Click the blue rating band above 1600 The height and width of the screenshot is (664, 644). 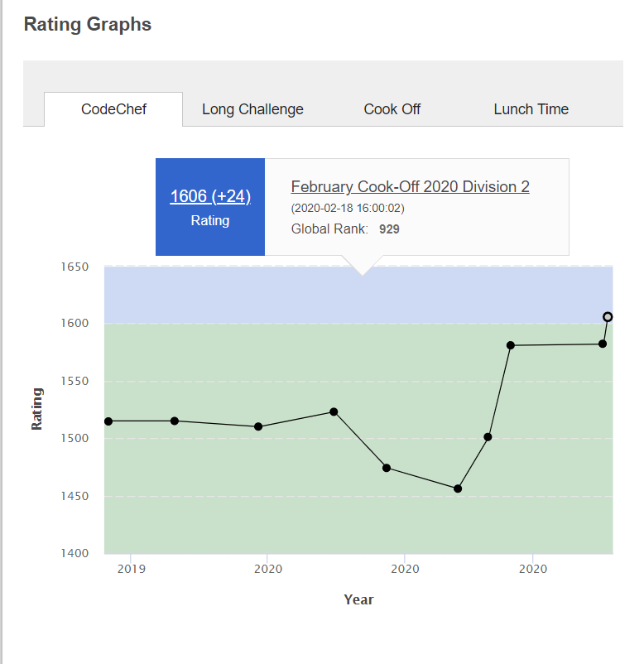(358, 296)
